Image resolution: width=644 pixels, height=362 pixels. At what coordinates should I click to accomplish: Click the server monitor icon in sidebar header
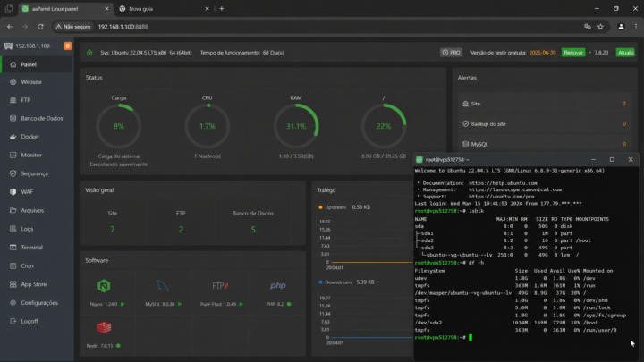(x=8, y=46)
